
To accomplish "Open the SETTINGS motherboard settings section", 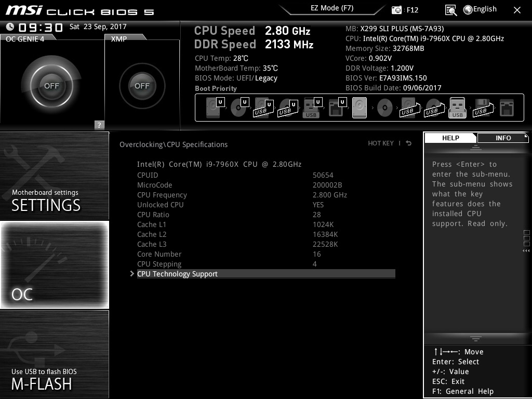I will (x=54, y=176).
